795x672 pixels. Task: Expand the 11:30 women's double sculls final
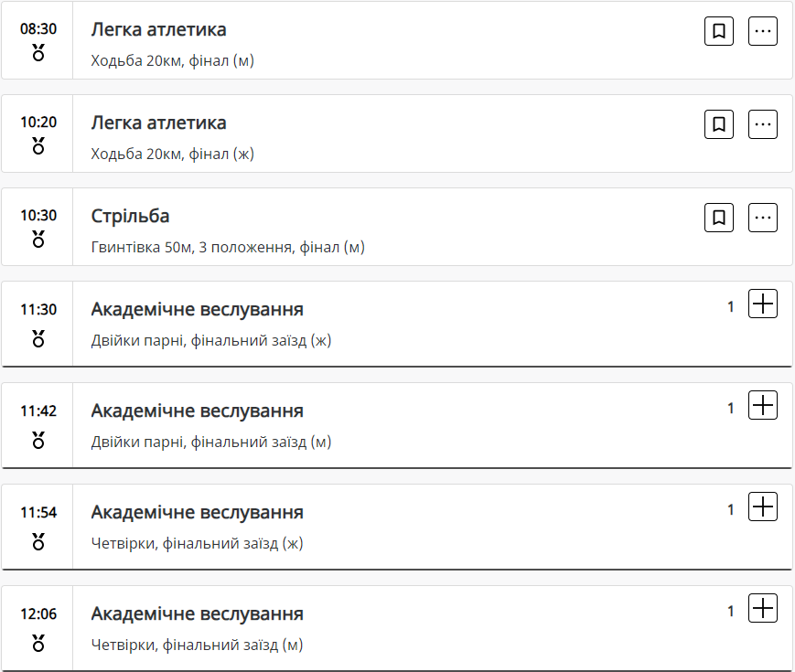point(763,304)
